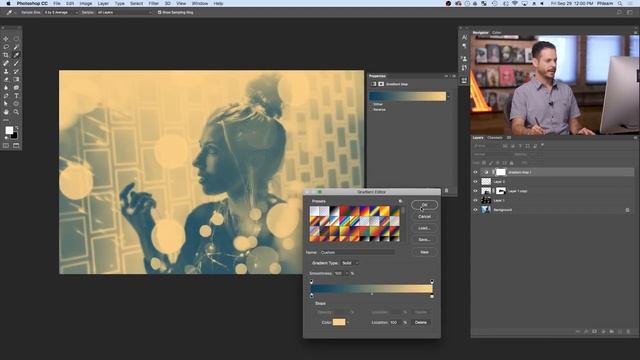Viewport: 640px width, 360px height.
Task: Hide the Gradient Map 1 layer
Action: (475, 172)
